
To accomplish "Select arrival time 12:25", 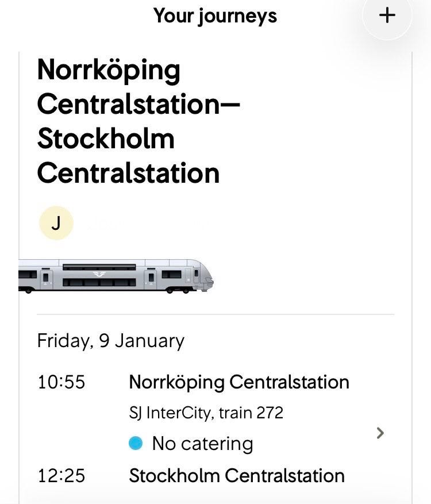I will click(61, 476).
